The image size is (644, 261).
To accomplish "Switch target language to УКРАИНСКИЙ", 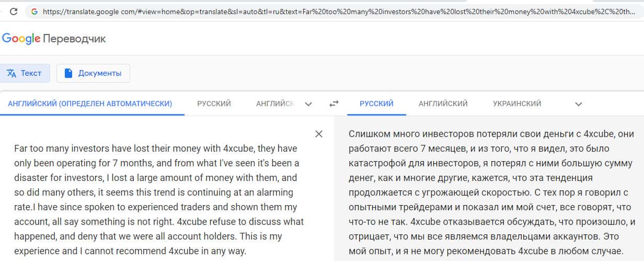I will (x=516, y=104).
